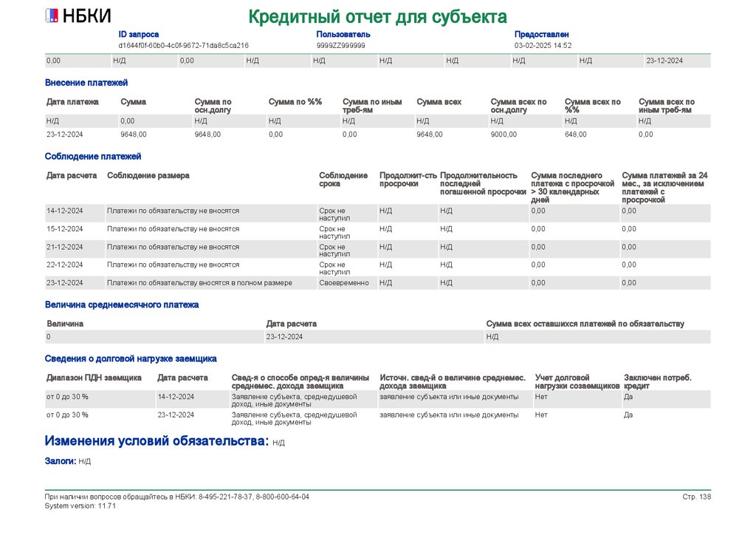The image size is (756, 535).
Task: Click "Изменения условий обязательства:" heading
Action: click(x=157, y=441)
